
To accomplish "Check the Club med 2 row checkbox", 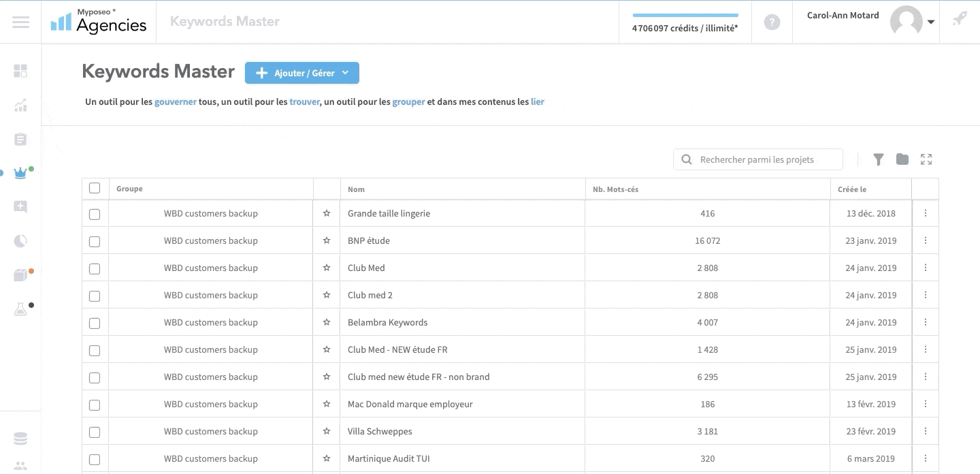I will point(95,296).
